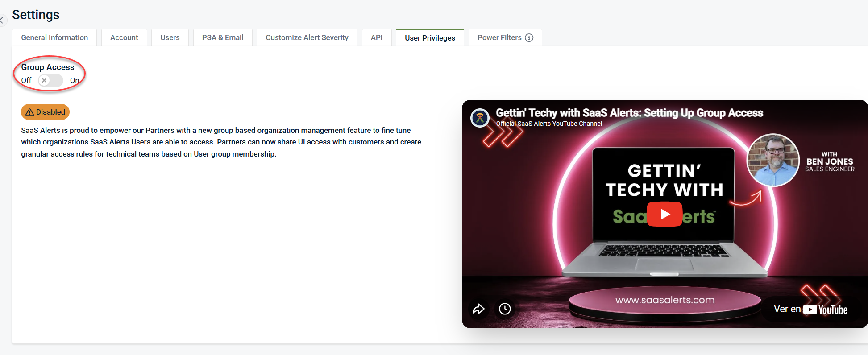868x355 pixels.
Task: Click the On label beside the switch
Action: point(74,81)
